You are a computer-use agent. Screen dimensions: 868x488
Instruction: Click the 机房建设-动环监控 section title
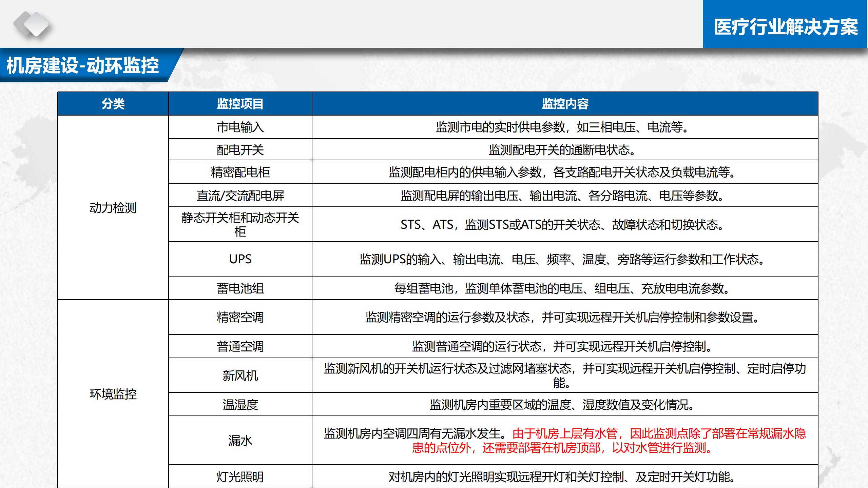click(83, 65)
